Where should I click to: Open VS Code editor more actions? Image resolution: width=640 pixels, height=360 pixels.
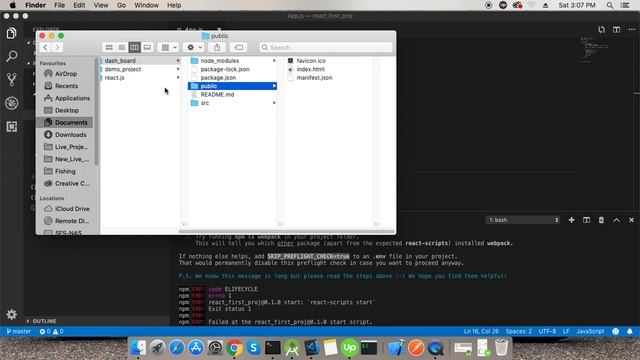631,29
